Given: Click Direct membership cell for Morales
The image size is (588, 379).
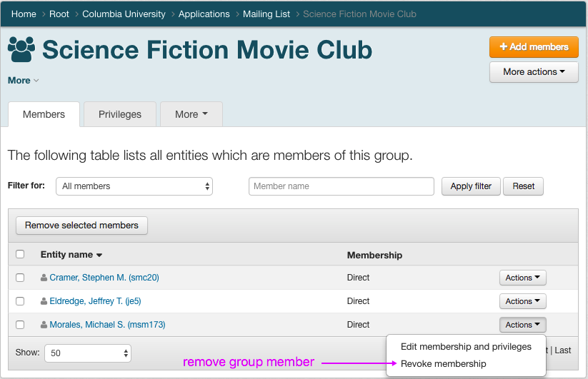Looking at the screenshot, I should pyautogui.click(x=358, y=325).
